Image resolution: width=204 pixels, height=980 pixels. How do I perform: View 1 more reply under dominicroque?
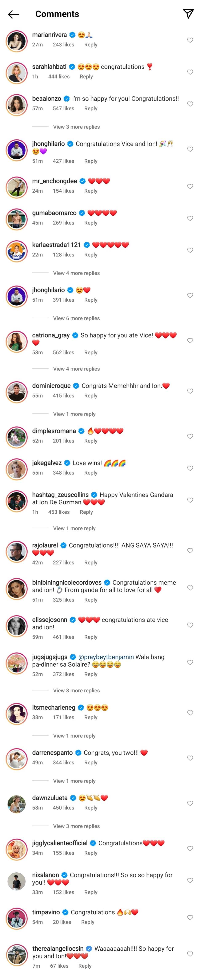click(x=74, y=414)
